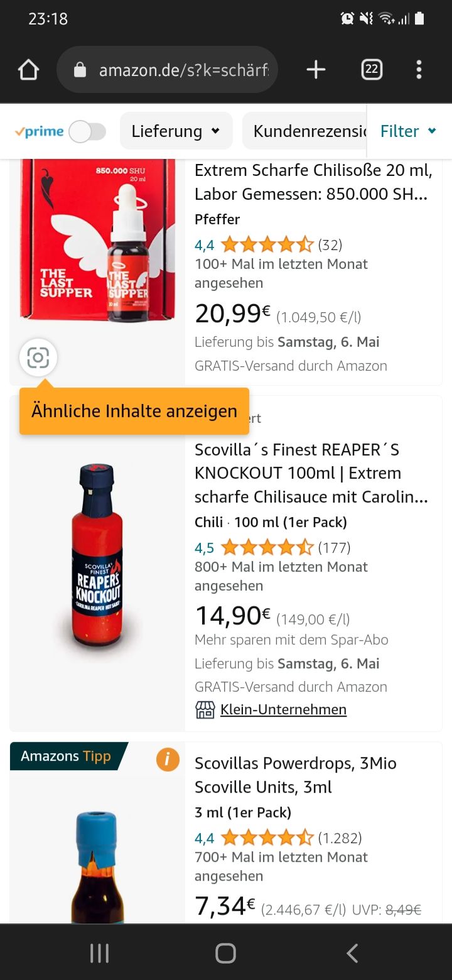Screen dimensions: 452x980
Task: Open Scovilla's Finest REAPER'S KNOCKOUT product title
Action: click(311, 473)
